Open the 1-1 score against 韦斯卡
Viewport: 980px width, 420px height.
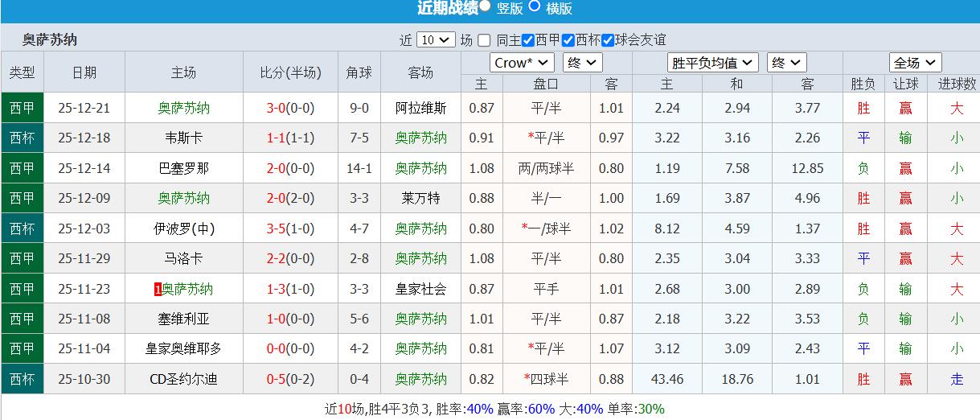coord(276,138)
